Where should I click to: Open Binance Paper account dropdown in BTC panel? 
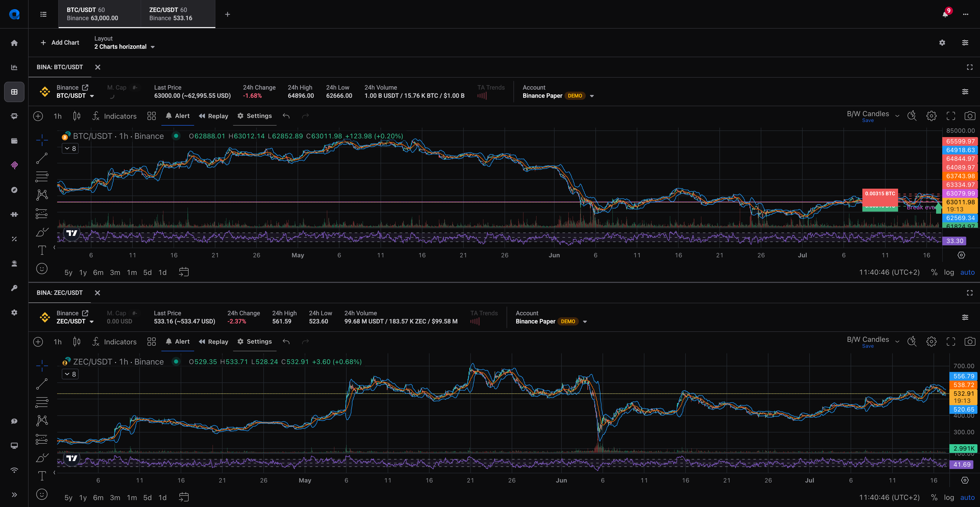pyautogui.click(x=558, y=96)
